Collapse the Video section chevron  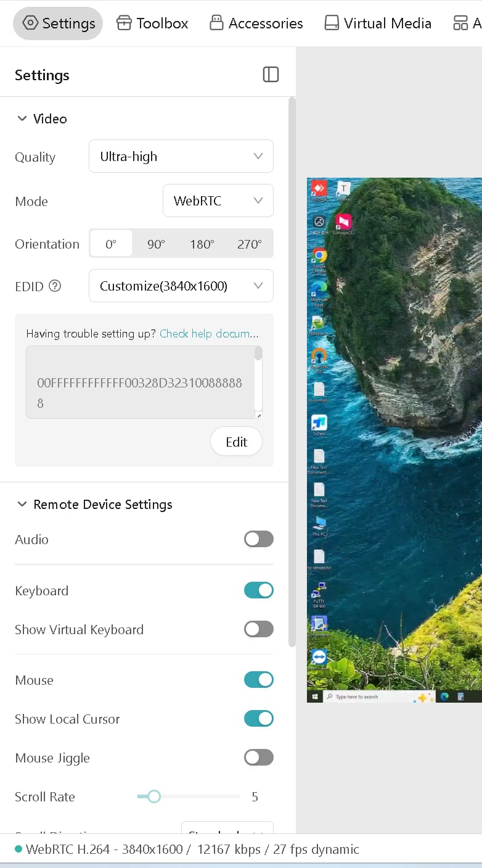[x=22, y=118]
